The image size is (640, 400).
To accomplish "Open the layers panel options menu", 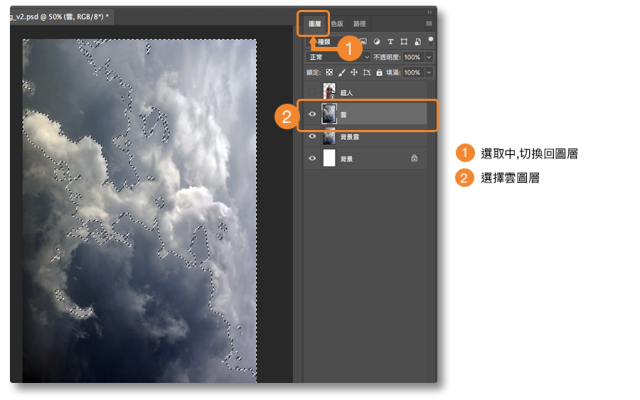I will pos(429,22).
